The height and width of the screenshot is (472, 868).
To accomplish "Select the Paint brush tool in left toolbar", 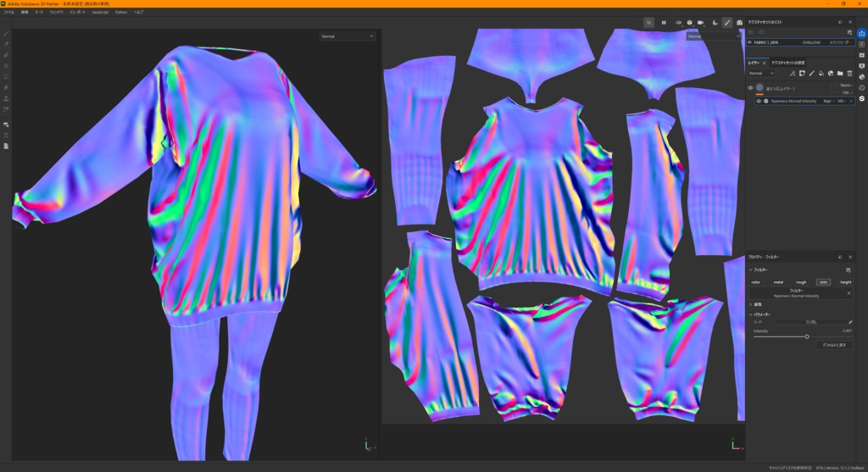I will pos(6,33).
